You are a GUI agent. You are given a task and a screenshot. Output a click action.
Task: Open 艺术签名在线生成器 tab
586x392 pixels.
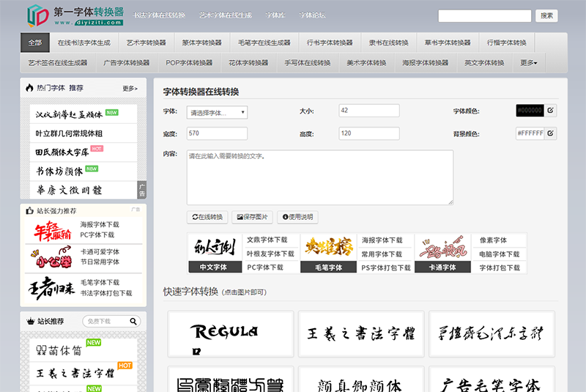(58, 63)
